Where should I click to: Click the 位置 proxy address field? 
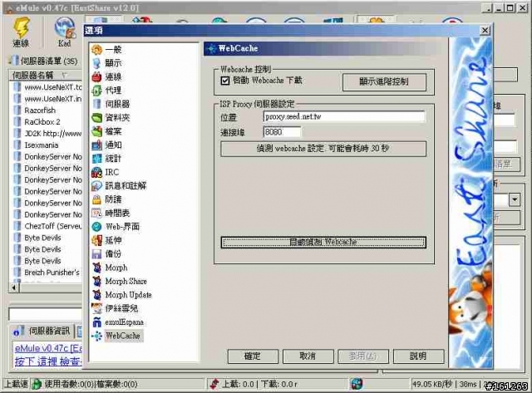tap(343, 116)
